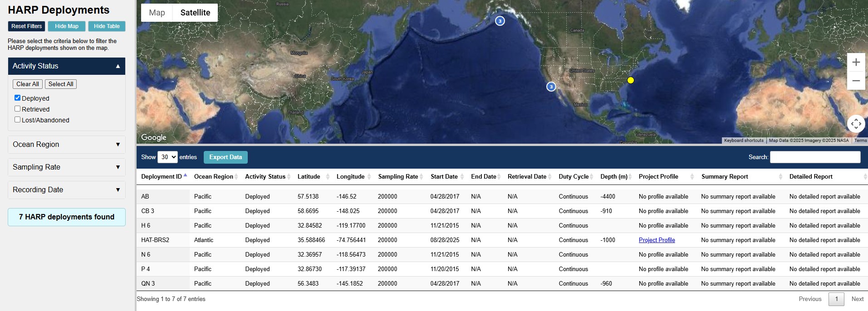
Task: Click the longitude value -117.39137
Action: 351,269
